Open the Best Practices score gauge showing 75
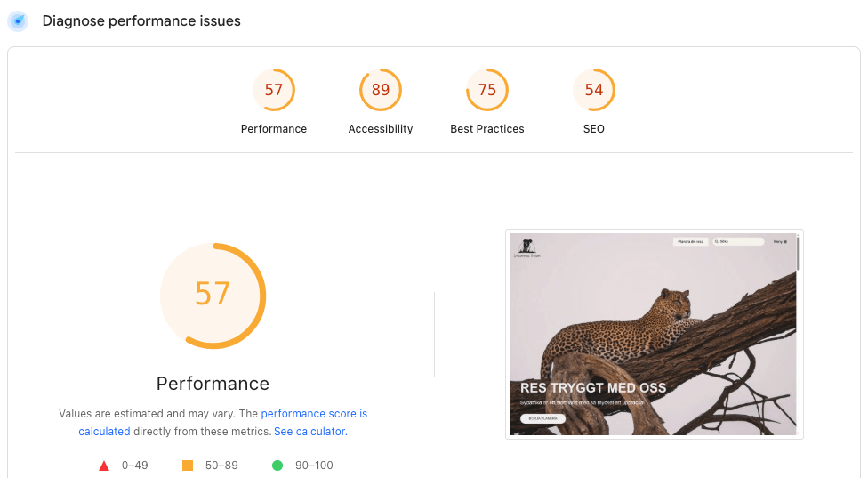The image size is (868, 478). 487,91
